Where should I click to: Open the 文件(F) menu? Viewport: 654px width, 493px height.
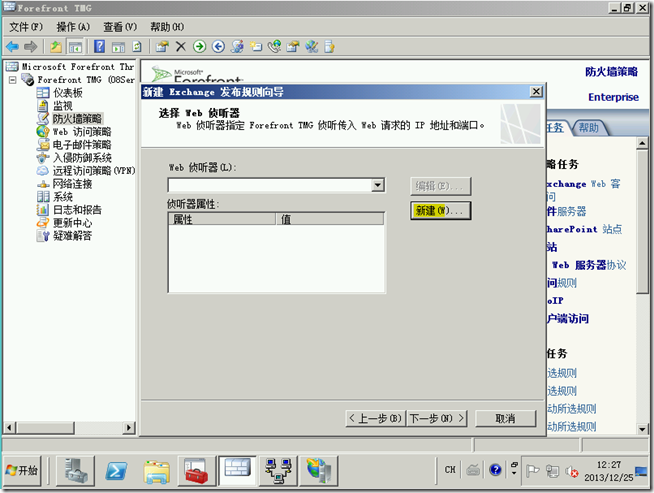point(26,27)
